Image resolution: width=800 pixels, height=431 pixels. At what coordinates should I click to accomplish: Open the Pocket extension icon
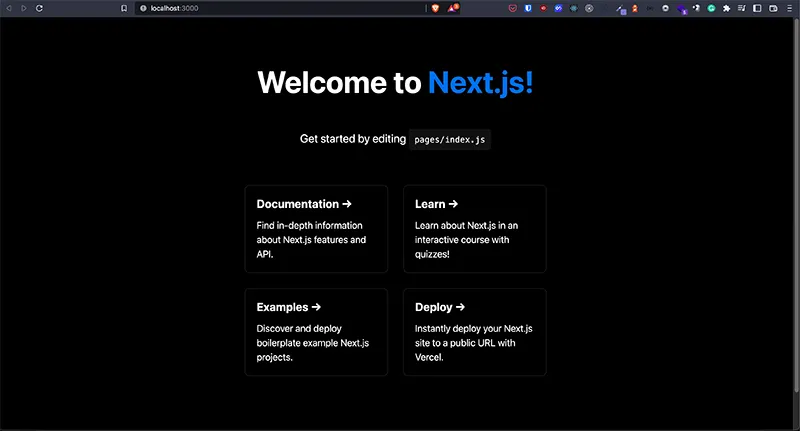[x=513, y=8]
